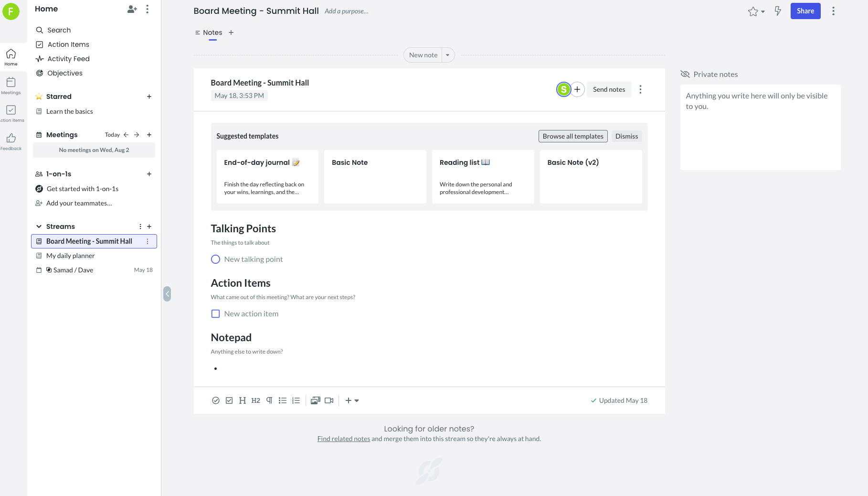
Task: Open Feedback from the left rail
Action: tap(11, 141)
